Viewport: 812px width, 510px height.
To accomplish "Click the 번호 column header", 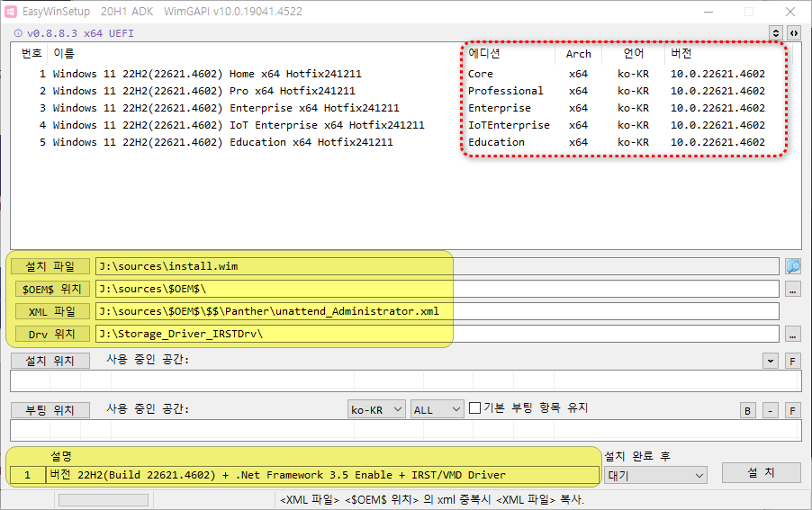I will [32, 53].
